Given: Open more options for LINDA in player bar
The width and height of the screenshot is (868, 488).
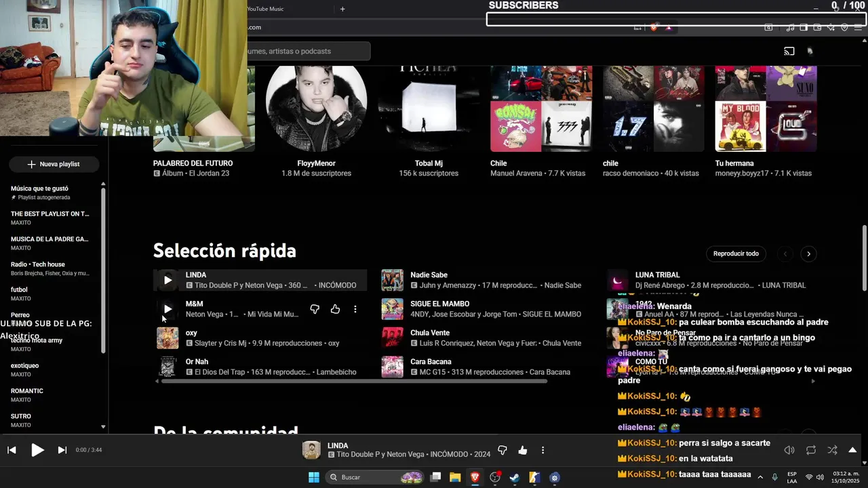Looking at the screenshot, I should pyautogui.click(x=542, y=450).
